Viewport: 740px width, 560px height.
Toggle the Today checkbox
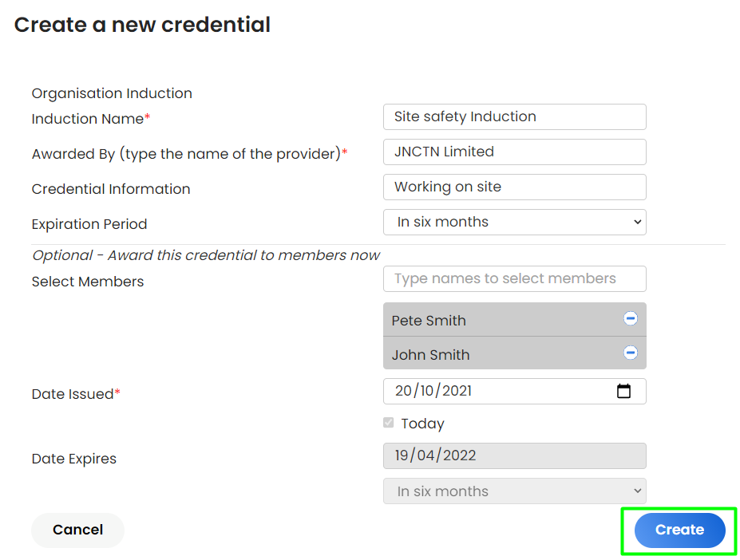click(x=389, y=423)
